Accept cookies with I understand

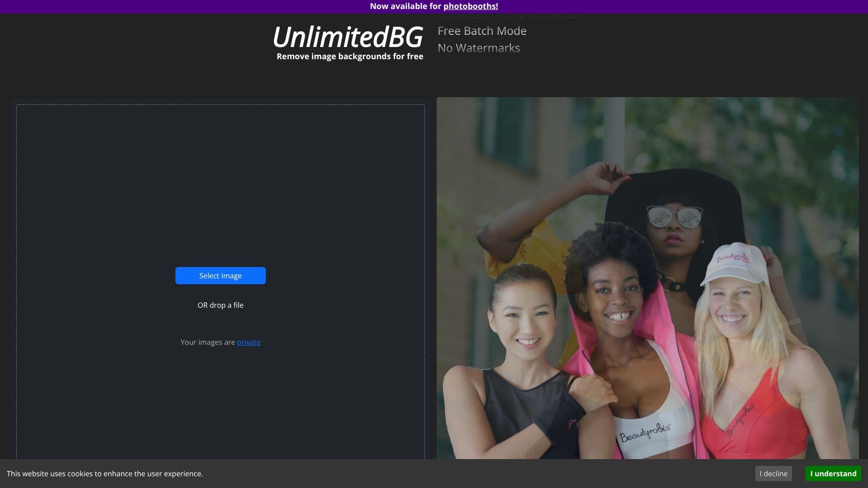[833, 474]
